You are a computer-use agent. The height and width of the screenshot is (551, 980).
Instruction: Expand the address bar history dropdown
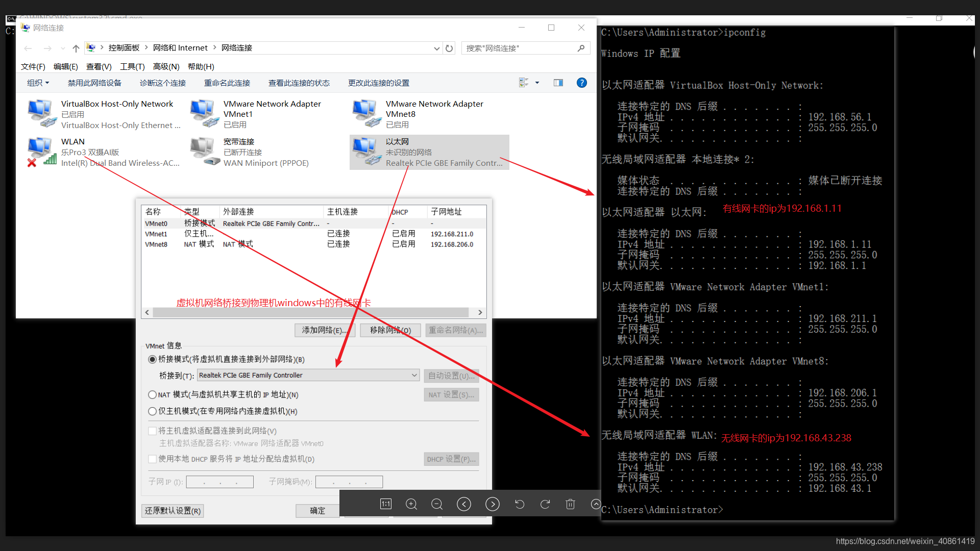click(436, 48)
